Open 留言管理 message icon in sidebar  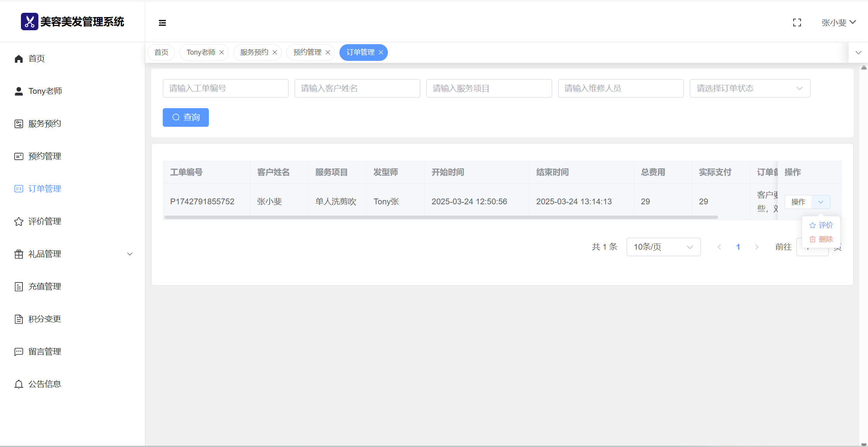pos(19,352)
